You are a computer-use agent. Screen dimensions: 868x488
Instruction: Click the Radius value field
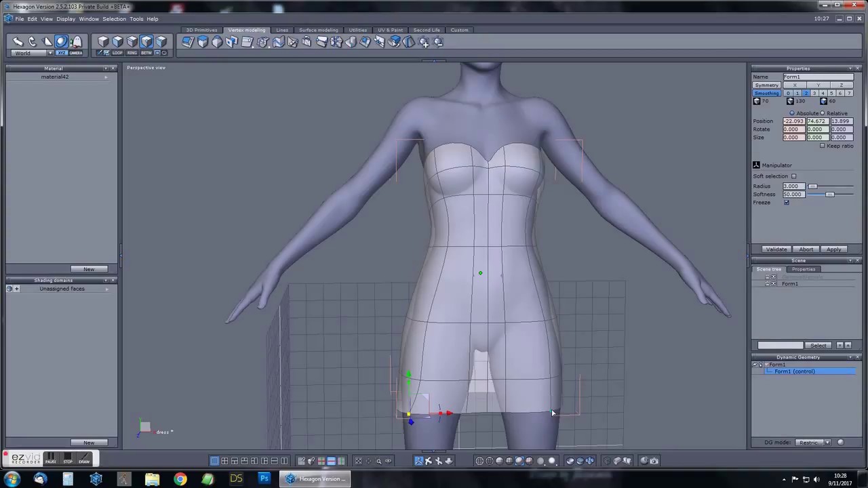pos(794,186)
